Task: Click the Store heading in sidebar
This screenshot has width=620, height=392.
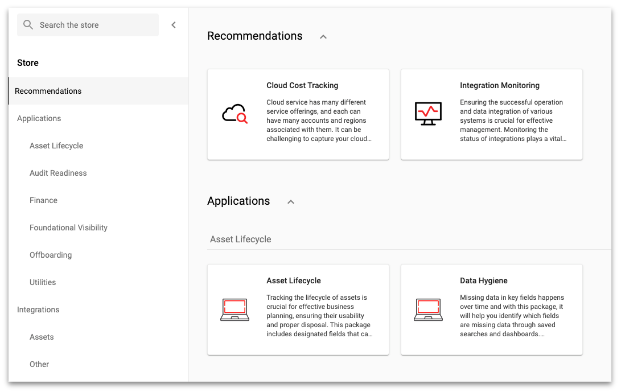Action: point(28,63)
